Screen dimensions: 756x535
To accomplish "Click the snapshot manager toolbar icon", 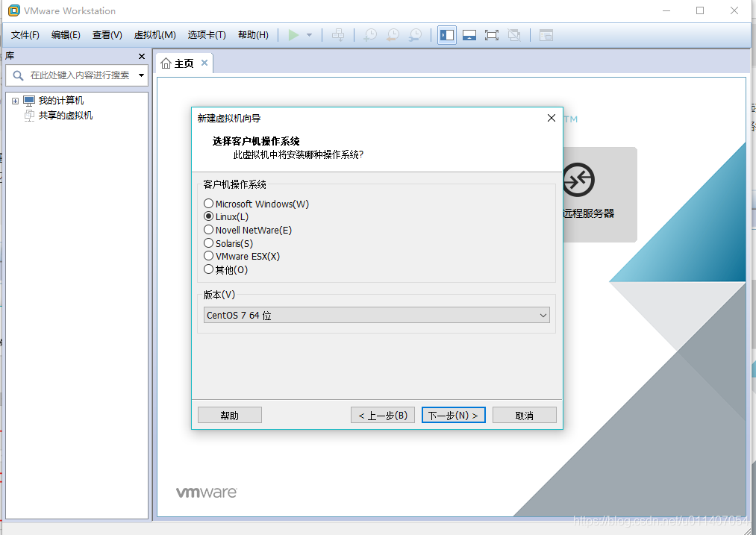I will pos(415,35).
